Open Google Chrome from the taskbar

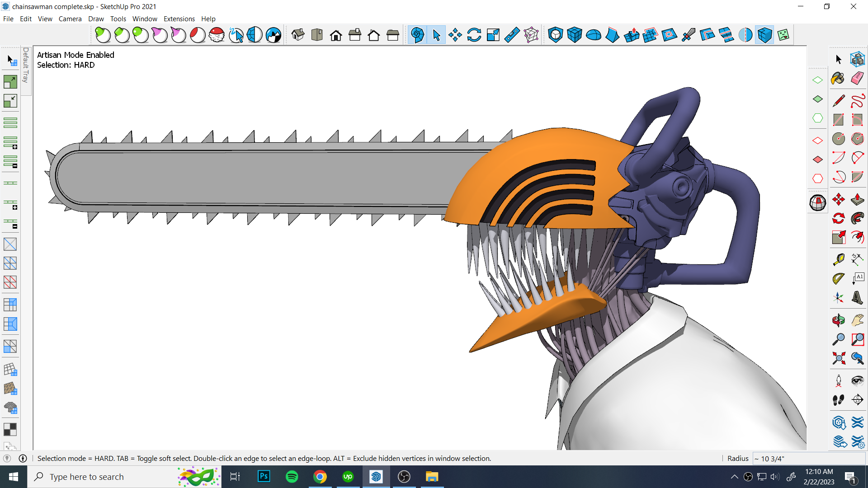(320, 477)
